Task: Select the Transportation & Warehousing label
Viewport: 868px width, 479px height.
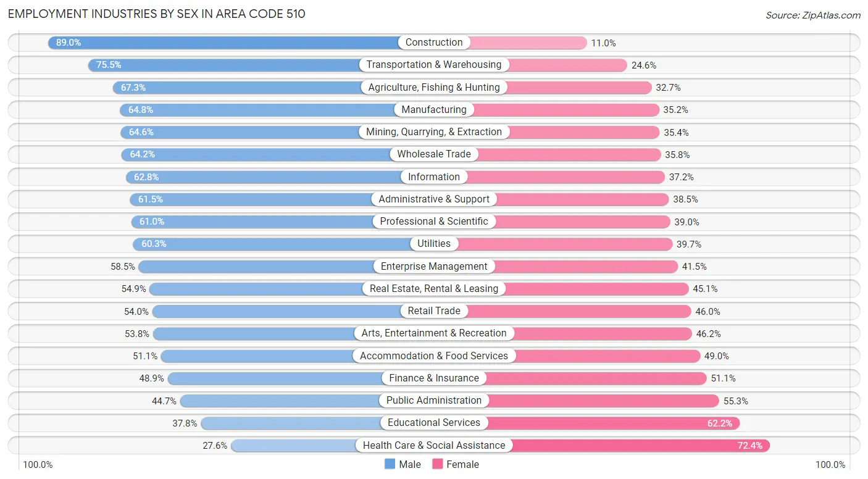Action: 434,65
